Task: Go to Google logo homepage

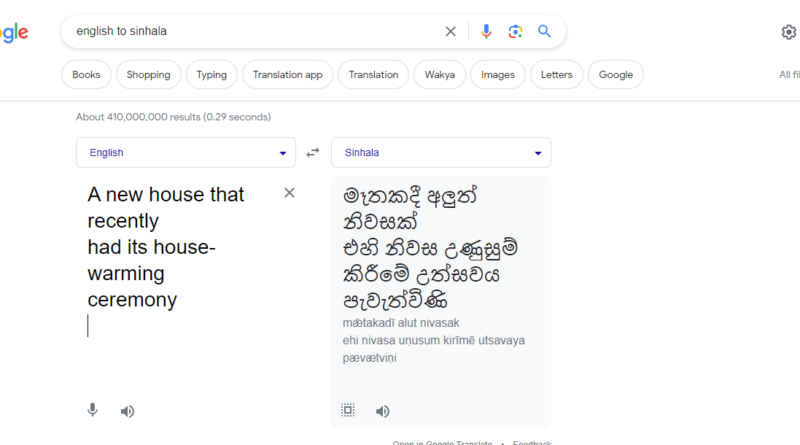Action: 14,33
